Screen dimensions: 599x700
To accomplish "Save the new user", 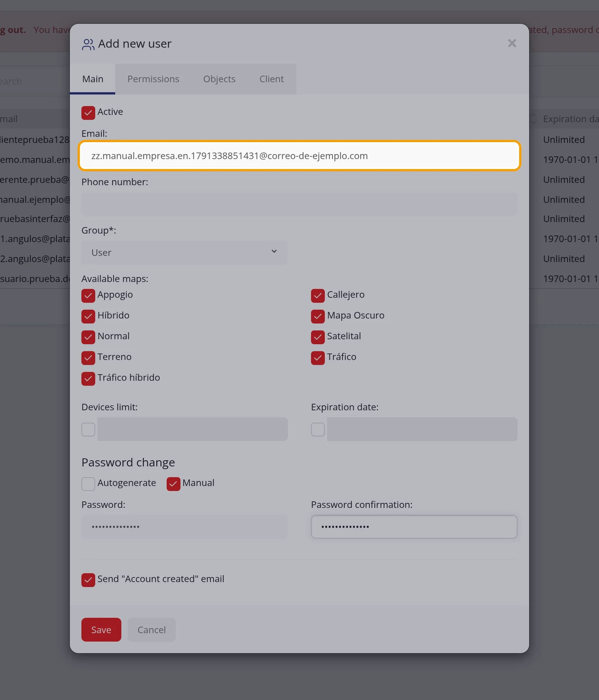I will click(101, 630).
